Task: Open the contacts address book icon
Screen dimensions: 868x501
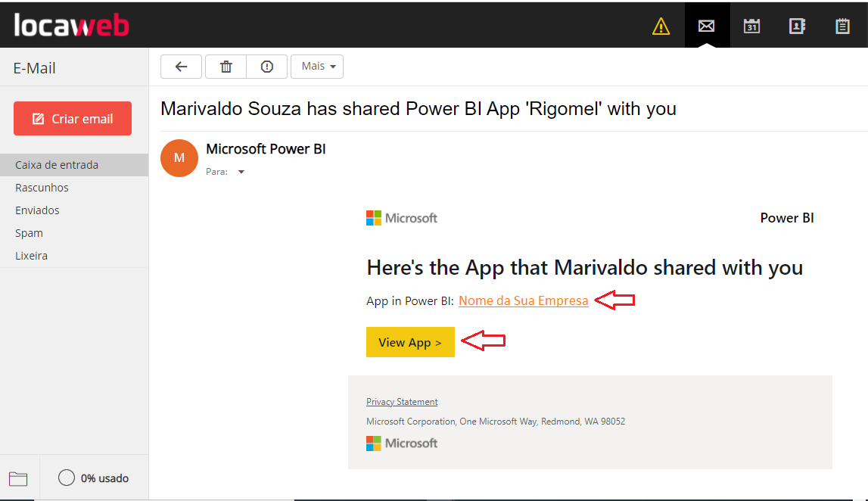Action: (797, 26)
